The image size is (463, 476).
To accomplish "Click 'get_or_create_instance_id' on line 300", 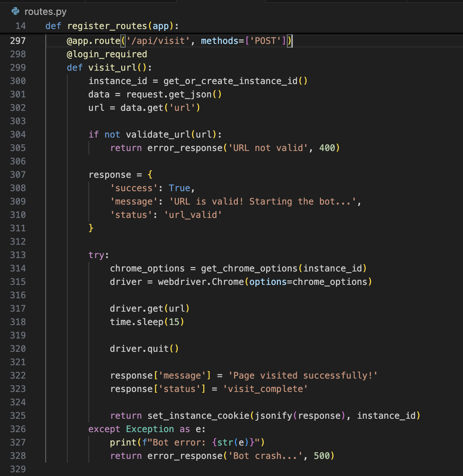I will tap(231, 81).
